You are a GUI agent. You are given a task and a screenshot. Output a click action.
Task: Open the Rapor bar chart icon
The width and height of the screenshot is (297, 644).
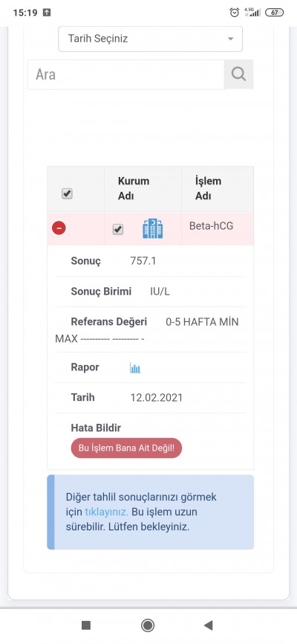[135, 367]
